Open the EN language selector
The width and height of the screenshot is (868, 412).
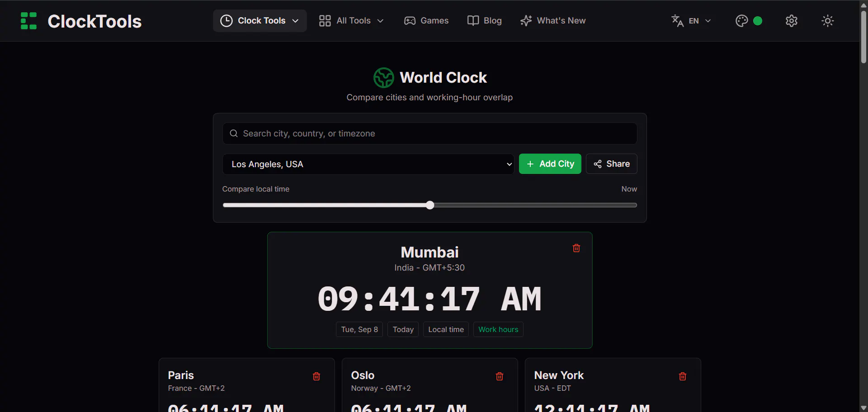(x=691, y=21)
